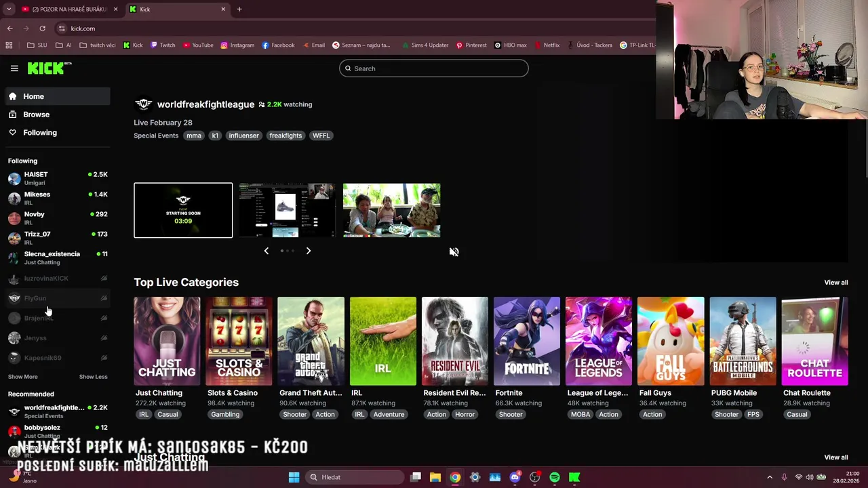Screen dimensions: 868x488
Task: Open offline channel luzrovinaKICK
Action: click(x=58, y=279)
